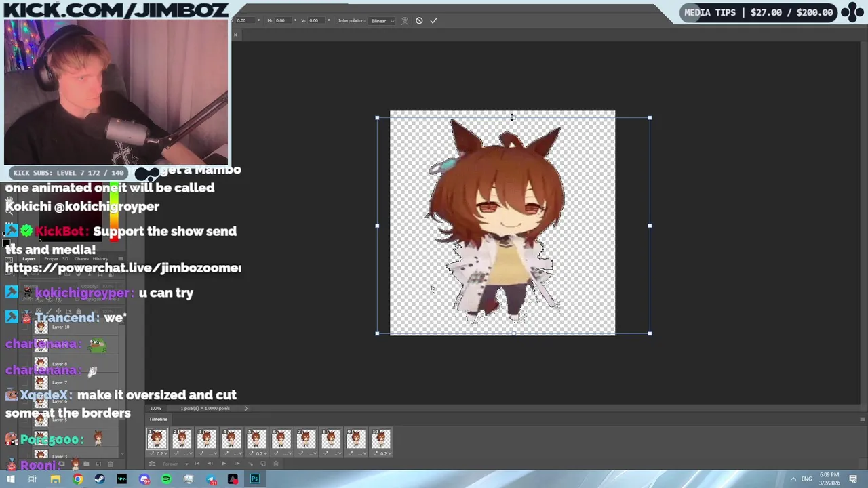Duplicate the selected frame icon
868x488 pixels.
[263, 464]
